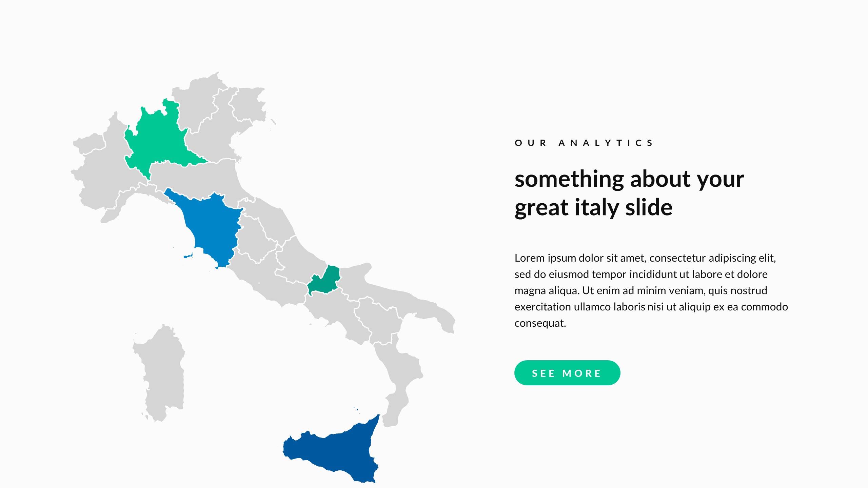Click the Lorem ipsum body paragraph

[651, 290]
